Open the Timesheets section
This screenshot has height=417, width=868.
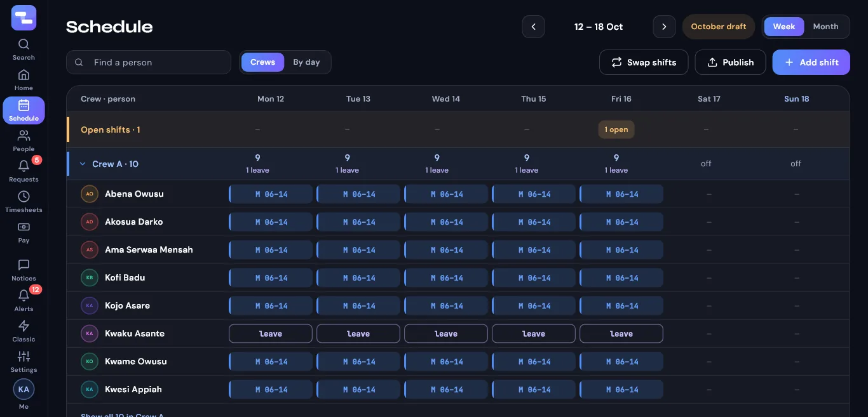24,202
